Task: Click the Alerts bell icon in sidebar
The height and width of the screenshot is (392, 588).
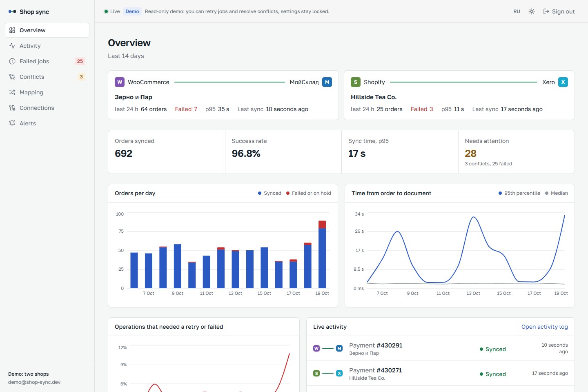Action: pos(12,123)
